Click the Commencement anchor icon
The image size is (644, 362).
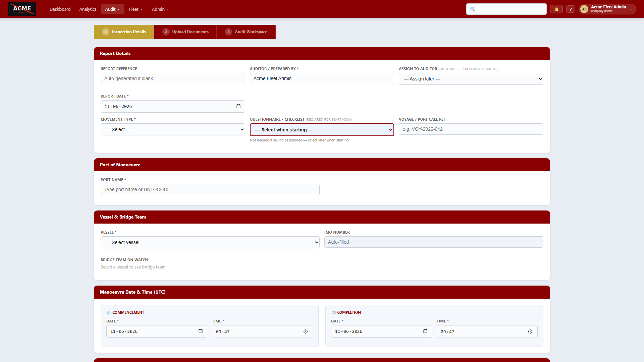coord(109,312)
